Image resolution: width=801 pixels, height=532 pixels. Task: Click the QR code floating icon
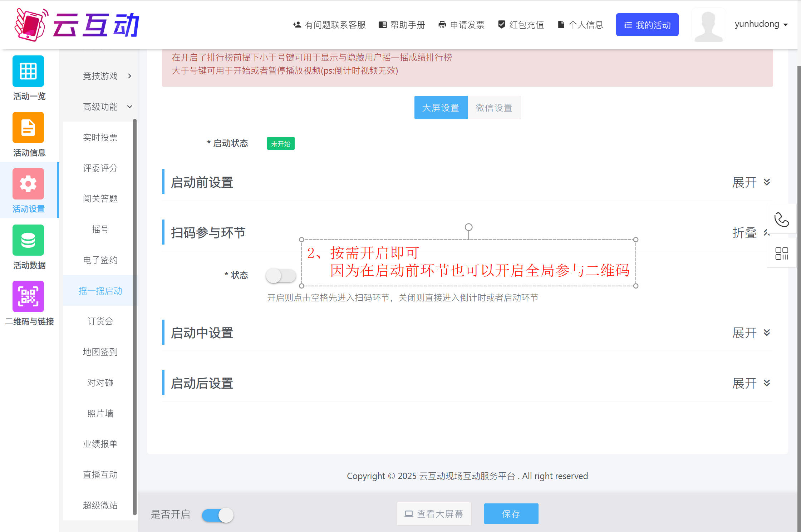coord(781,253)
